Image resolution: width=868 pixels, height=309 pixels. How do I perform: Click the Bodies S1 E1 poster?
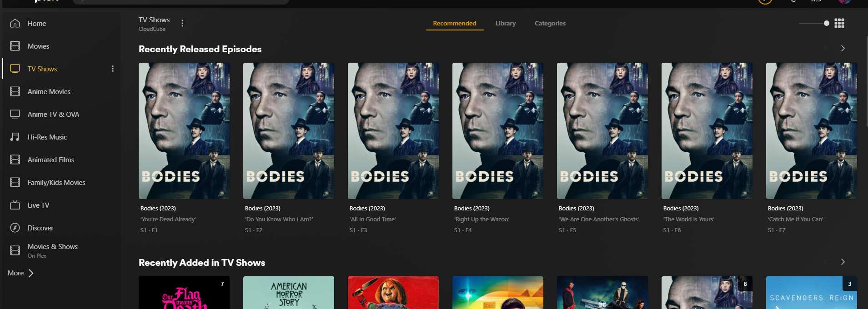click(184, 131)
